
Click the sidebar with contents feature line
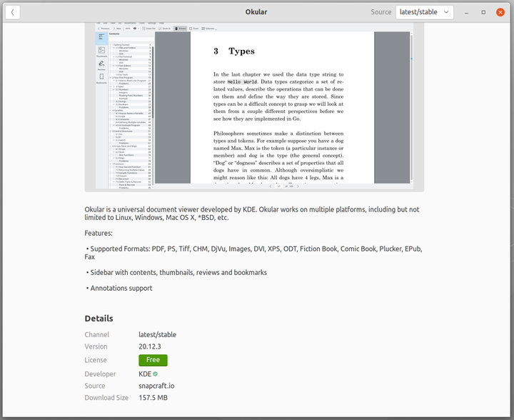176,272
